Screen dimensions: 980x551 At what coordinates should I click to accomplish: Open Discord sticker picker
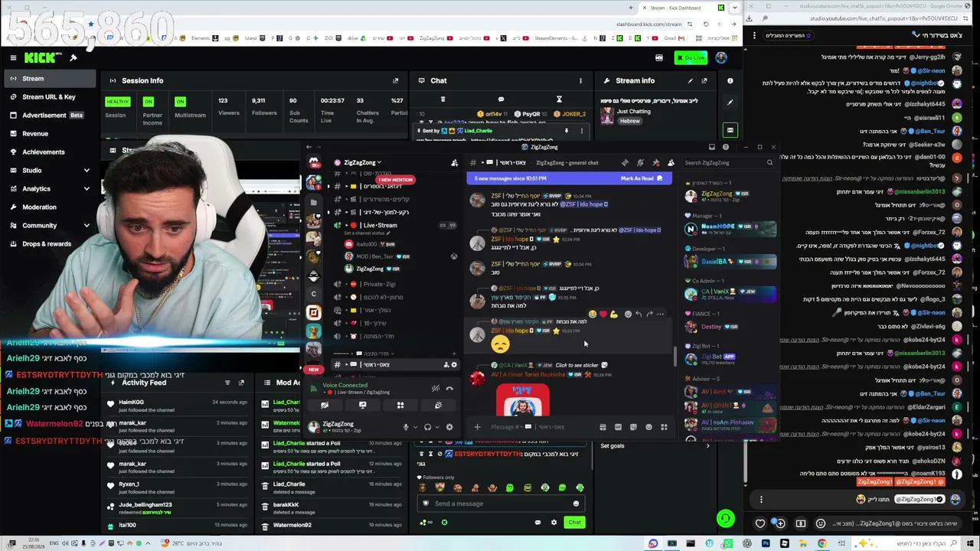pos(633,427)
